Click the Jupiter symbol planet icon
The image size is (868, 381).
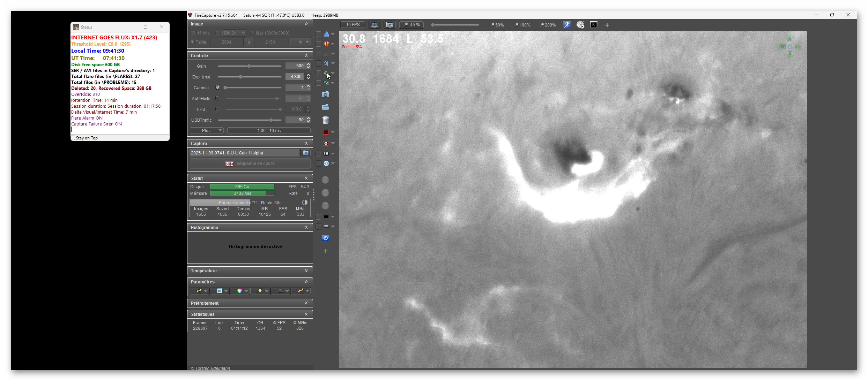tap(326, 63)
